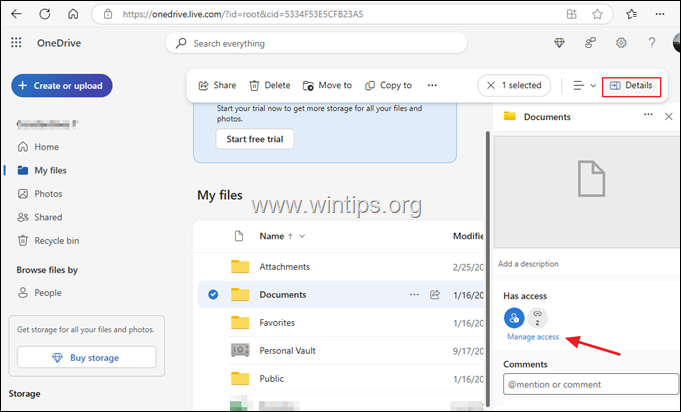Open the Documents folder name

coord(283,294)
